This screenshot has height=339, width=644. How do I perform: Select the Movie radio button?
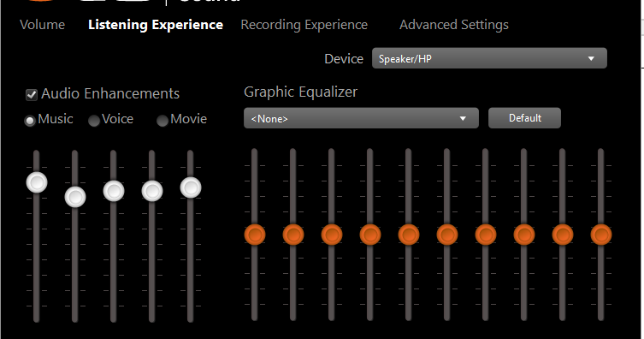coord(162,121)
